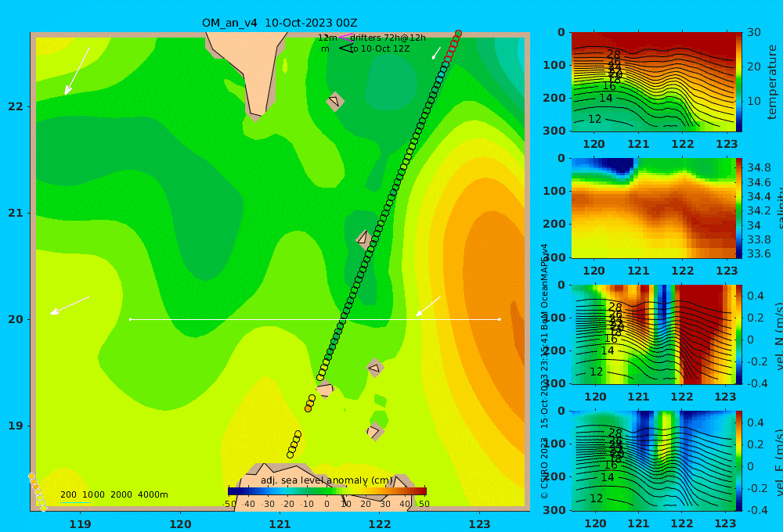This screenshot has height=532, width=783.
Task: Click longitude label 123 under the main map
Action: [x=480, y=524]
